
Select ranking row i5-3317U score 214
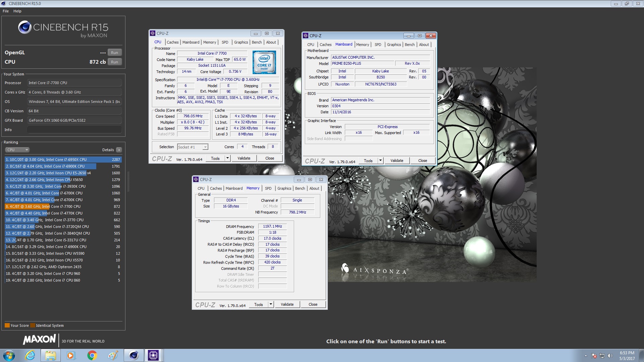pos(63,240)
